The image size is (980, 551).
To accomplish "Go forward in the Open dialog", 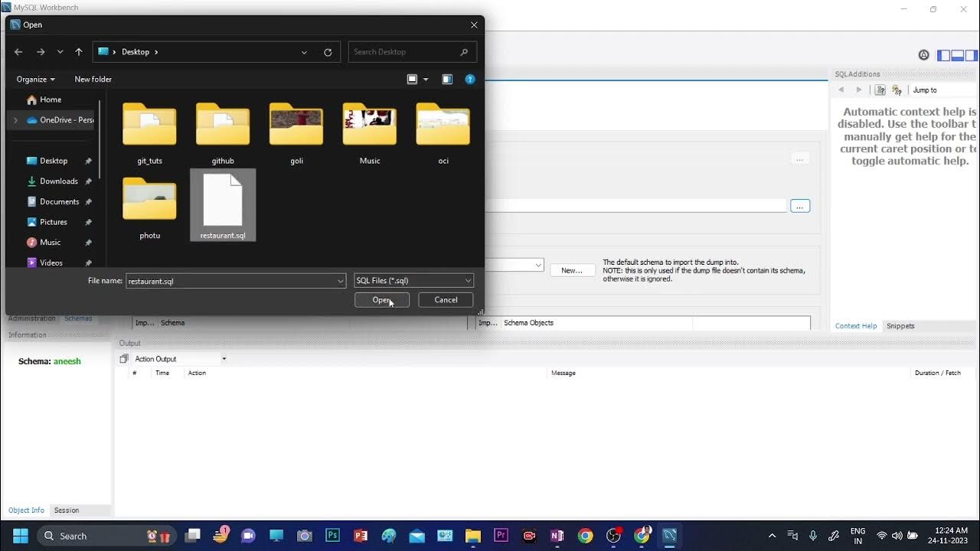I will [41, 52].
